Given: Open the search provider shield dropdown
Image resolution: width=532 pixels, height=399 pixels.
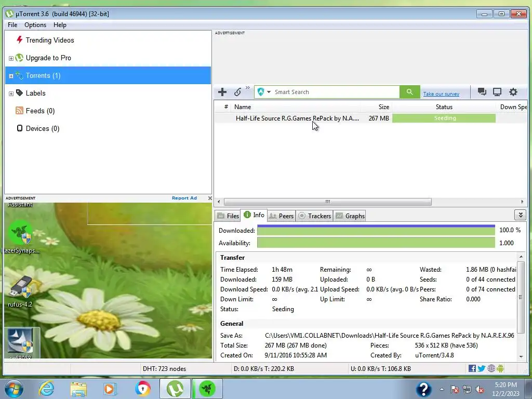Looking at the screenshot, I should [263, 92].
